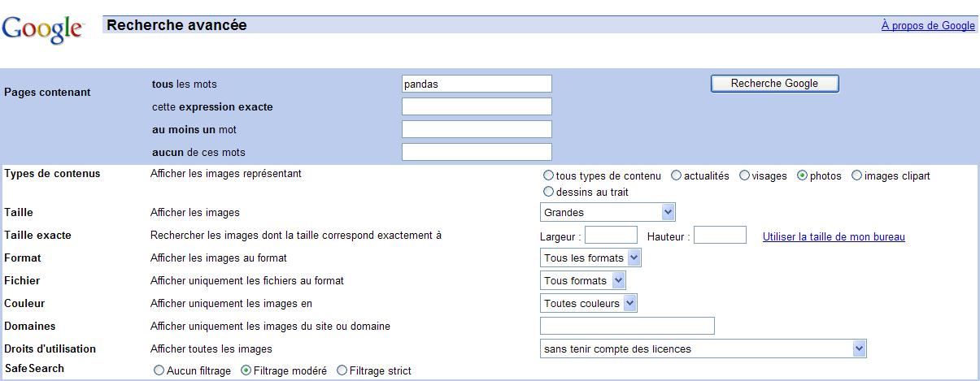The image size is (980, 381).
Task: Switch SafeSearch to 'Filtrage strict'
Action: pyautogui.click(x=342, y=370)
